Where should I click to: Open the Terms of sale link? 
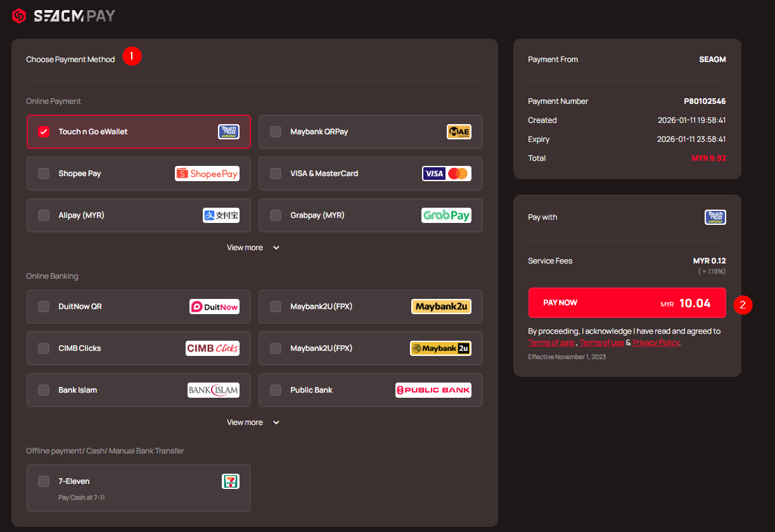pos(551,343)
